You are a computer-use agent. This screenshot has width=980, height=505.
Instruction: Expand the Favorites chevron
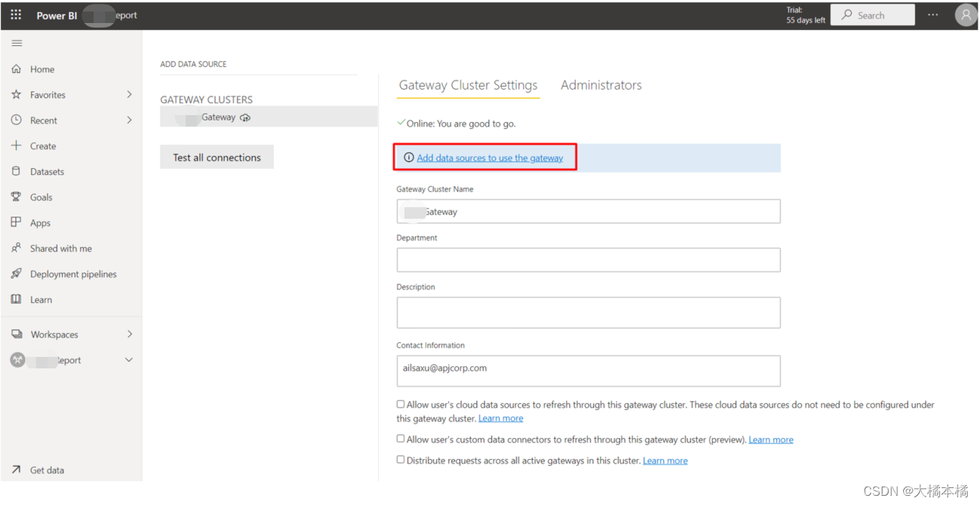click(x=129, y=94)
